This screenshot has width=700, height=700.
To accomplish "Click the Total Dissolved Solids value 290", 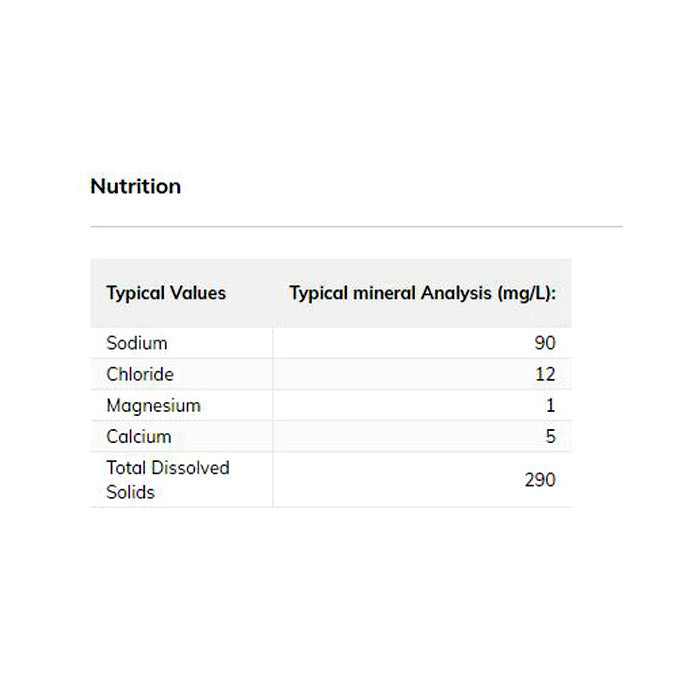I will (x=540, y=480).
